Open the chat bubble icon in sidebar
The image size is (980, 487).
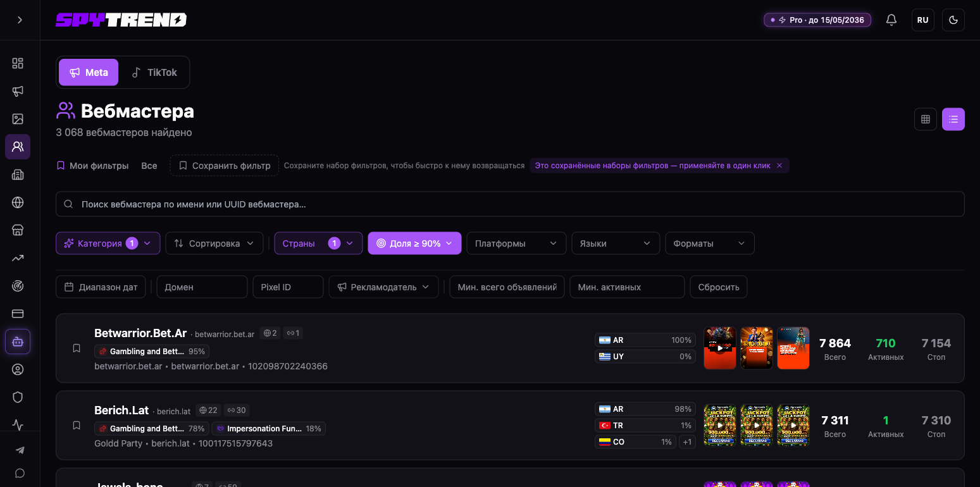[20, 473]
